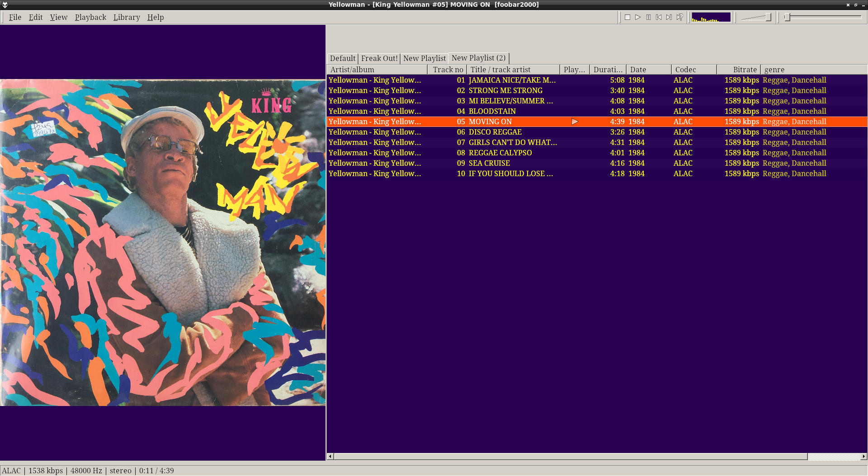Click the playlist horizontal scrollbar thumb
868x476 pixels.
tap(571, 457)
